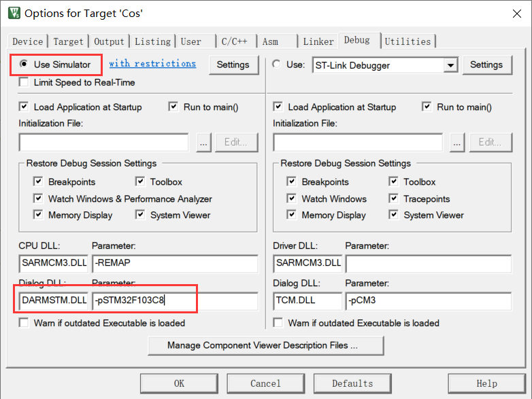This screenshot has width=532, height=399.
Task: Open Help for this dialog
Action: pos(487,383)
